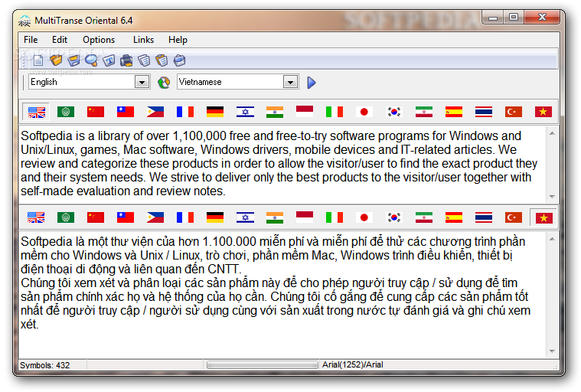Click inside the English source text area
The image size is (581, 392).
[282, 163]
